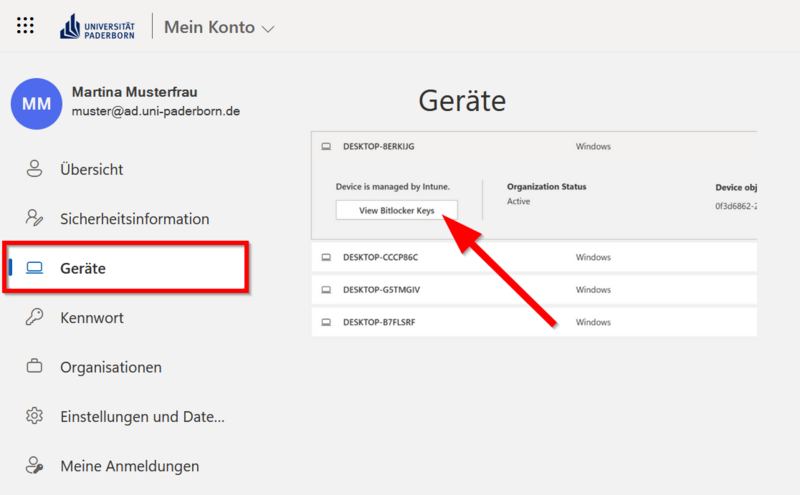Click the MM profile avatar
This screenshot has height=495, width=800.
(36, 104)
